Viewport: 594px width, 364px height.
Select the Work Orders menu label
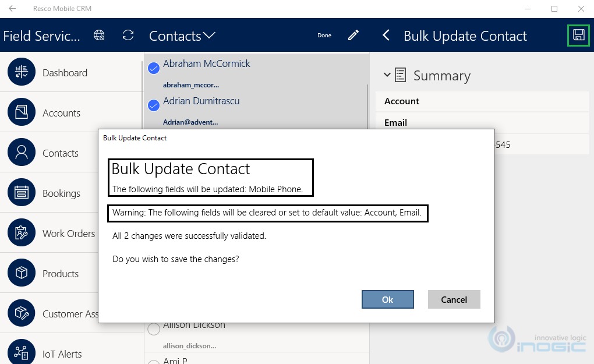tap(69, 234)
